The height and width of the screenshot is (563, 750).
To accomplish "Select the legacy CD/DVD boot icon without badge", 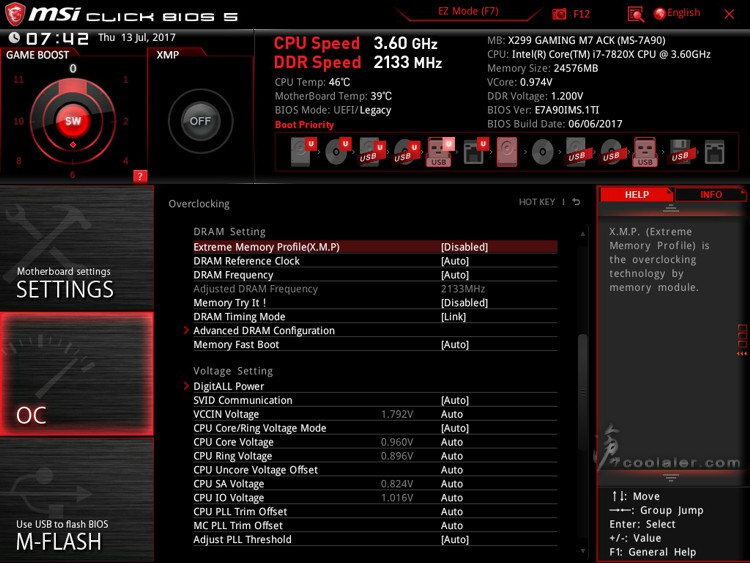I will 542,152.
